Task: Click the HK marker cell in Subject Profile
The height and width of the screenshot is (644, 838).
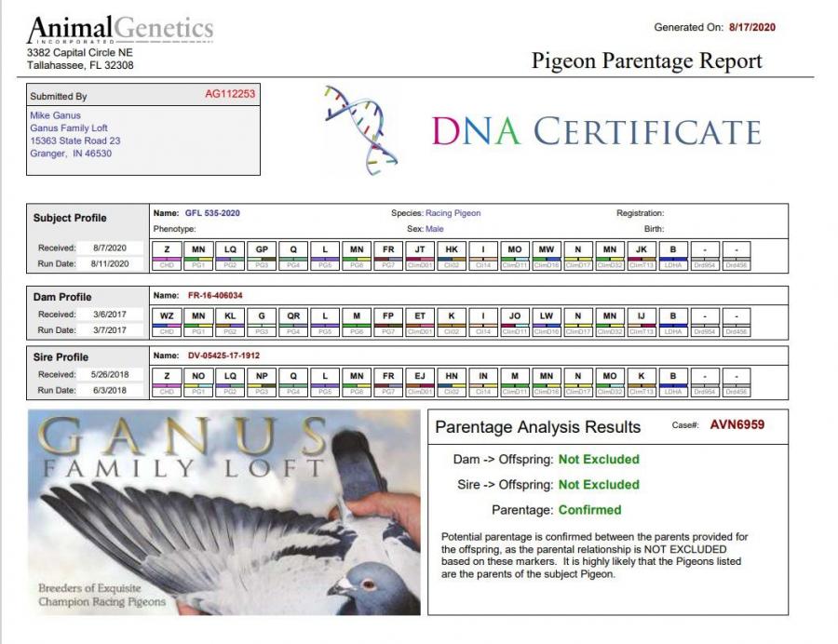Action: tap(451, 255)
